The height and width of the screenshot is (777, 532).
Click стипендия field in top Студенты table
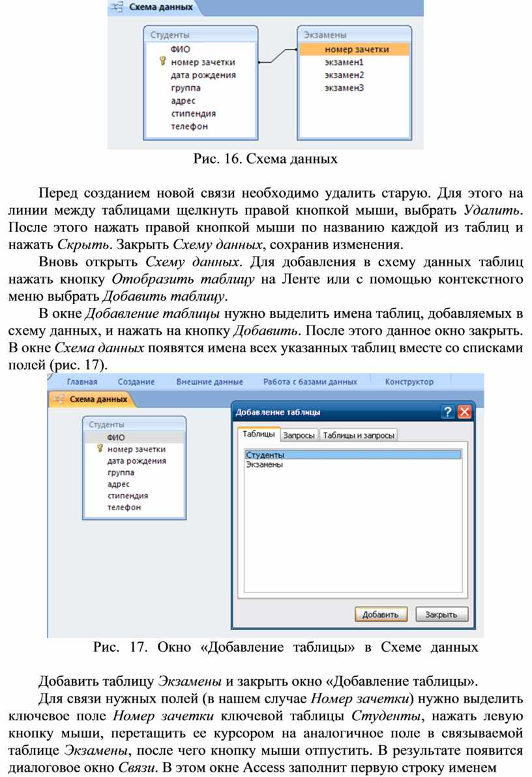click(x=193, y=114)
